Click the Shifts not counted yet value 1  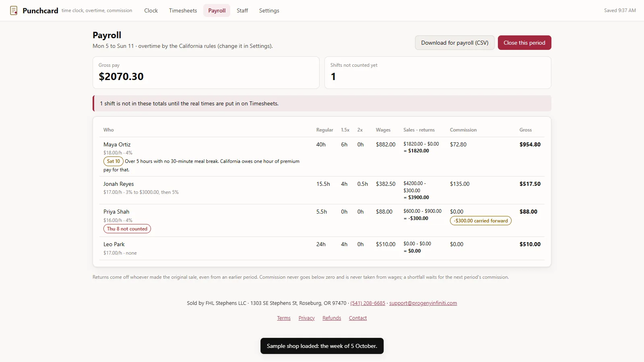coord(333,76)
